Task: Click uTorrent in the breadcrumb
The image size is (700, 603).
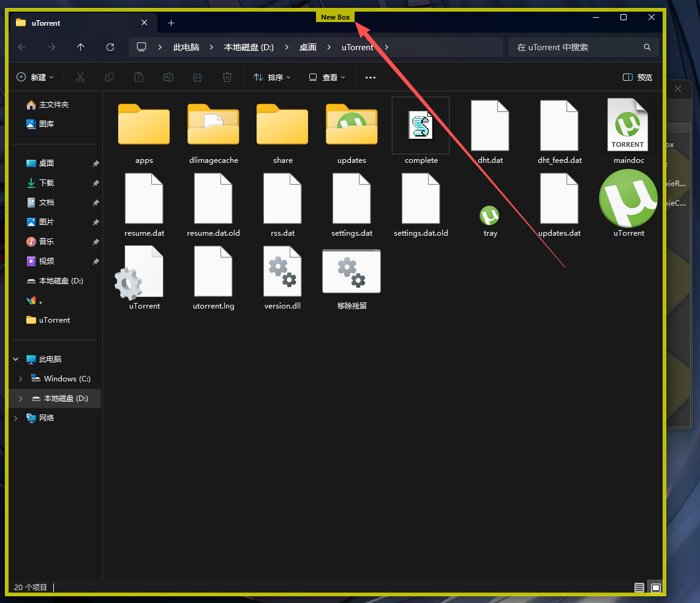Action: (x=357, y=47)
